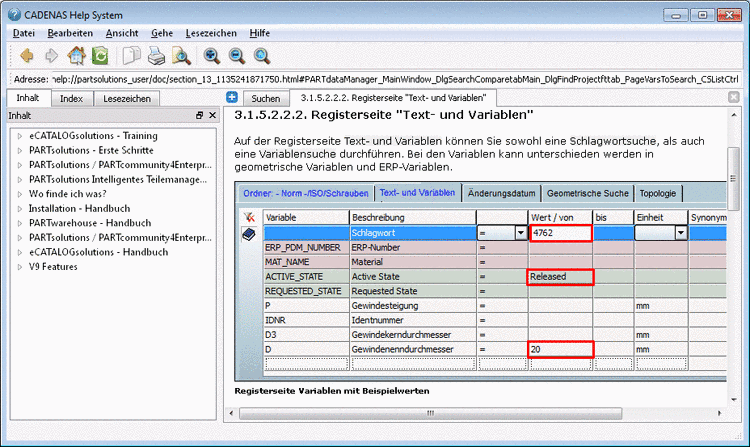Open the Bearbeiten menu
Image resolution: width=750 pixels, height=447 pixels.
[x=70, y=33]
